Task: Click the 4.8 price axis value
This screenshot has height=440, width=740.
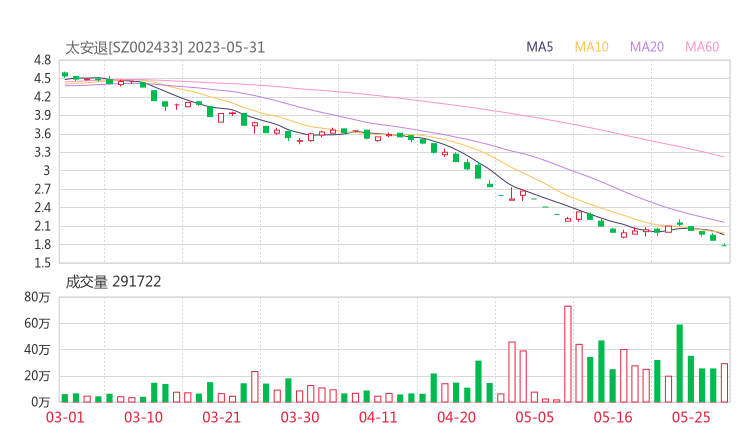Action: click(42, 60)
